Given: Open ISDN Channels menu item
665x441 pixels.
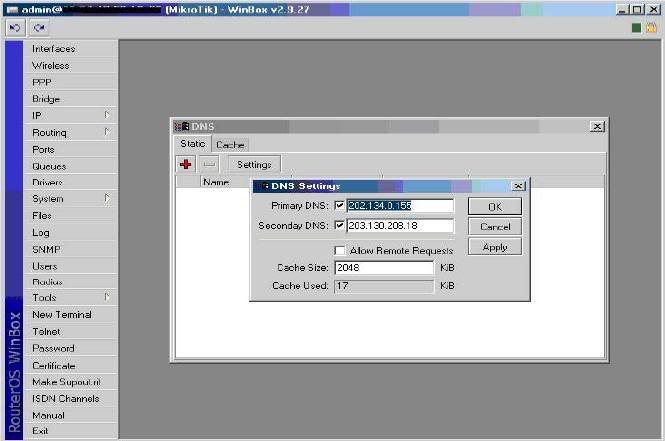Looking at the screenshot, I should [x=70, y=399].
